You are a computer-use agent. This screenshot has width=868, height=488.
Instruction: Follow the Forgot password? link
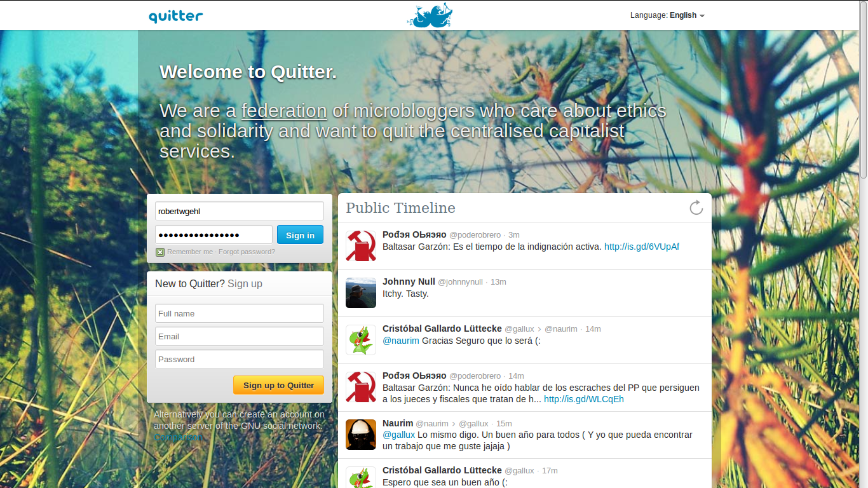(247, 252)
